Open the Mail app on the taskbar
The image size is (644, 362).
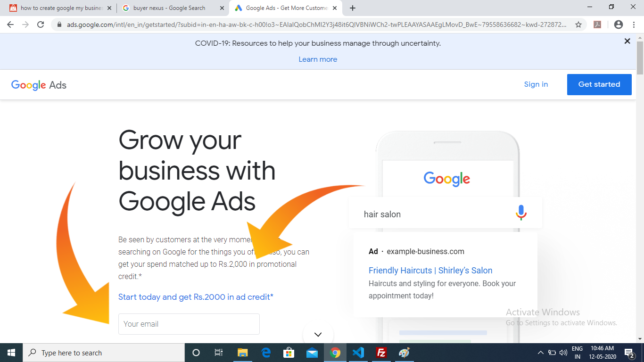[x=312, y=353]
